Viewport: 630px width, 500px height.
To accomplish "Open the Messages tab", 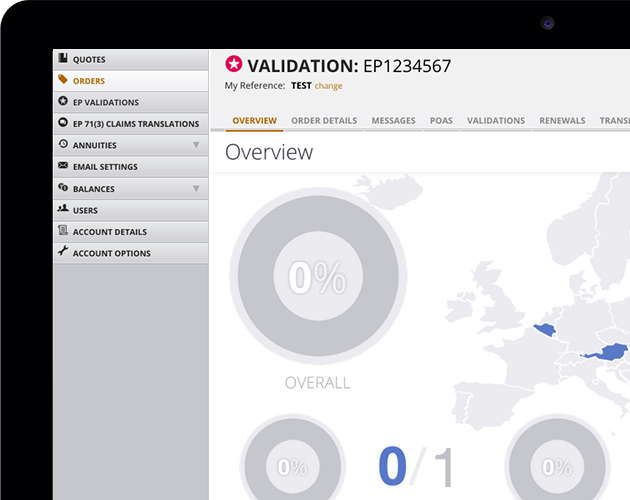I will coord(393,121).
